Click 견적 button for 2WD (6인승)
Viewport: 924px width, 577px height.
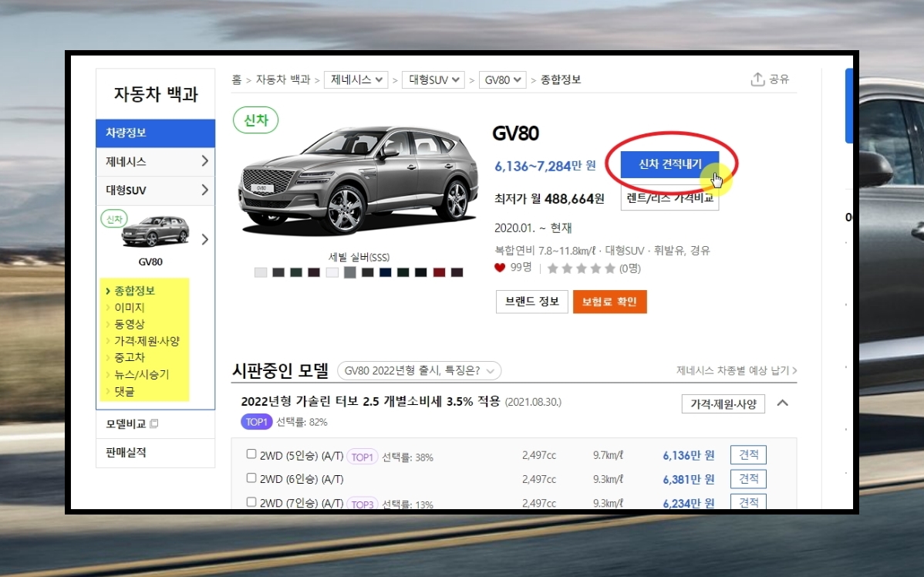pos(748,478)
